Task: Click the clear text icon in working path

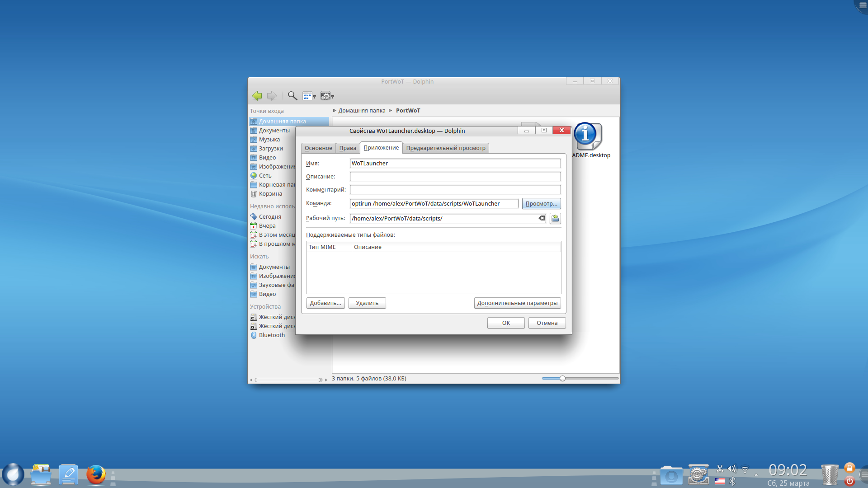Action: coord(542,218)
